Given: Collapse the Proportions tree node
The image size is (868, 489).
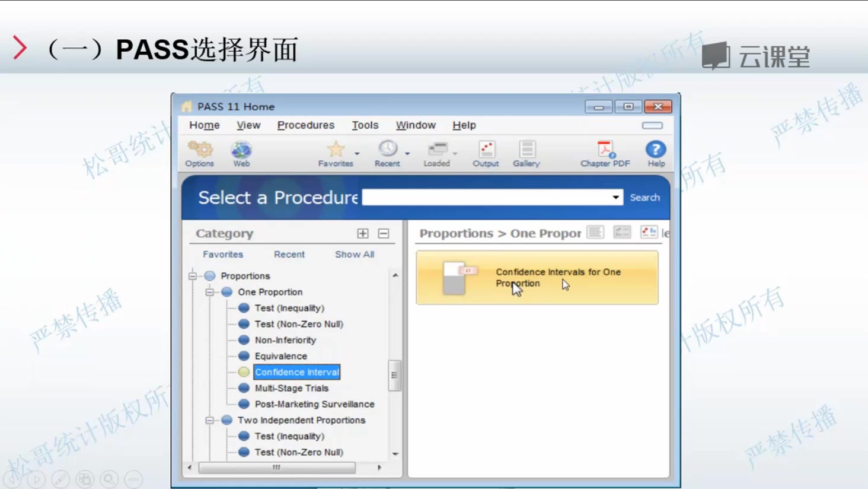Looking at the screenshot, I should [x=192, y=276].
